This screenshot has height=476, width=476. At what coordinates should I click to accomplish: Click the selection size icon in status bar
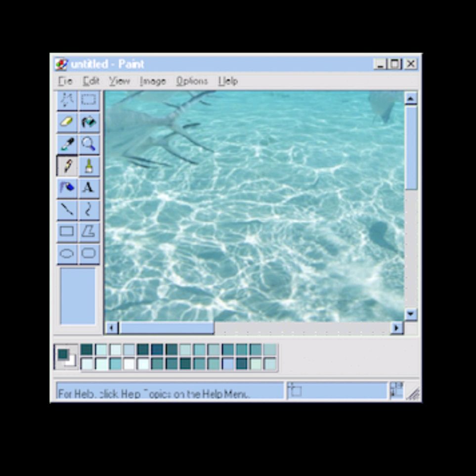[x=396, y=390]
